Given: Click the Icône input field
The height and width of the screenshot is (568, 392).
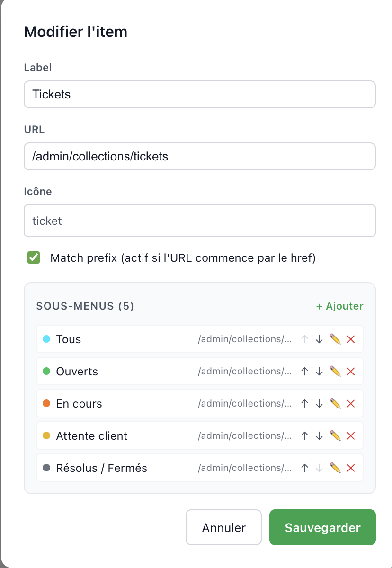Looking at the screenshot, I should coord(199,221).
